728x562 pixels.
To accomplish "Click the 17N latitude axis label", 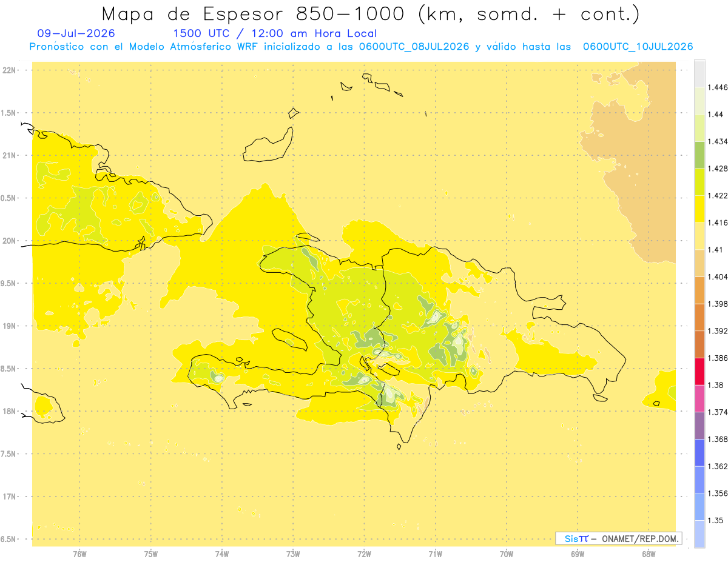I will point(9,497).
